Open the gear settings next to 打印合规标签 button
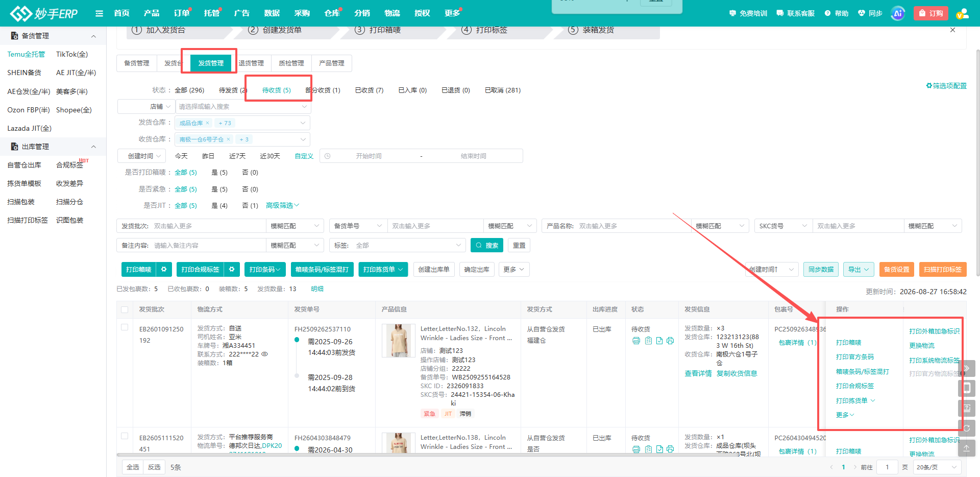This screenshot has width=980, height=477. [232, 269]
